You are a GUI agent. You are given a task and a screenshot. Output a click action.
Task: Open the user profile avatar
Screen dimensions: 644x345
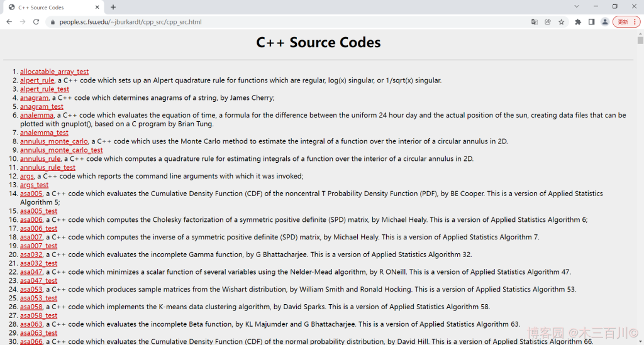click(x=604, y=22)
